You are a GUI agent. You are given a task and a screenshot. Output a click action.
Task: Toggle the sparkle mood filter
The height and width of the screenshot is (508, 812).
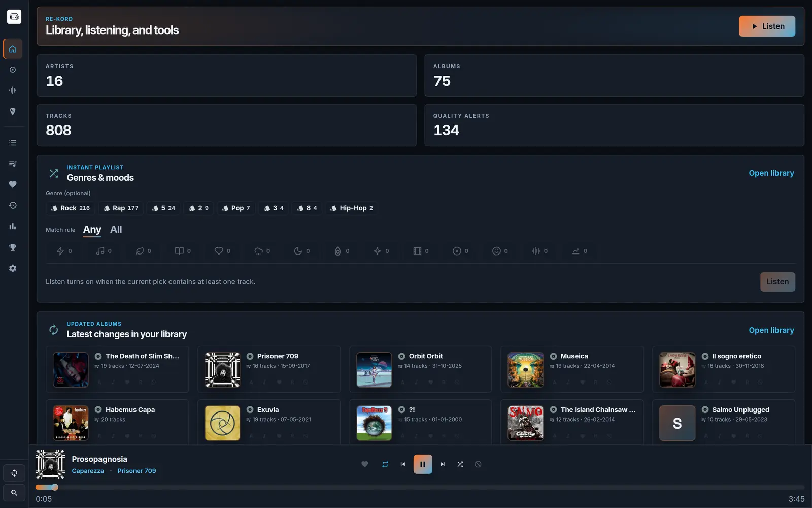coord(381,251)
